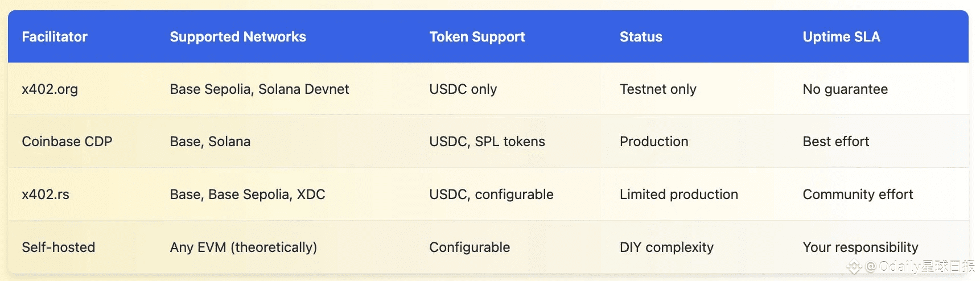Click the Uptime SLA column header
Viewport: 980px width, 281px height.
[x=841, y=37]
